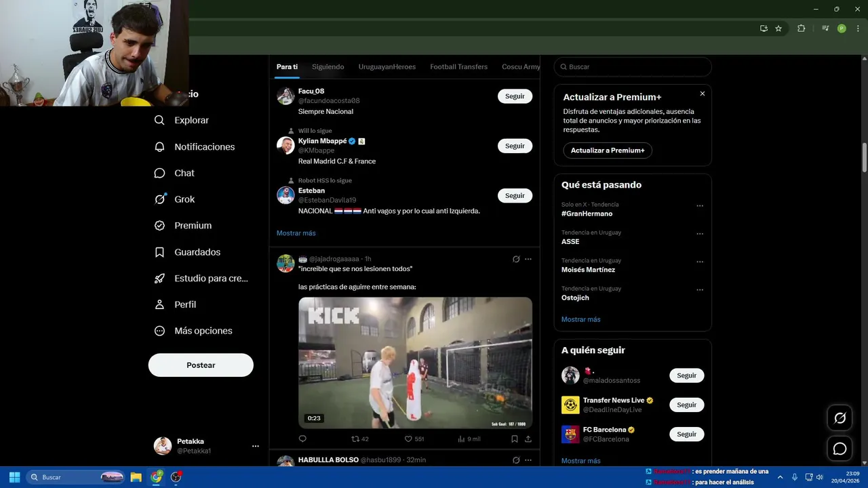Image resolution: width=868 pixels, height=488 pixels.
Task: Switch to Para ti tab
Action: coord(287,67)
